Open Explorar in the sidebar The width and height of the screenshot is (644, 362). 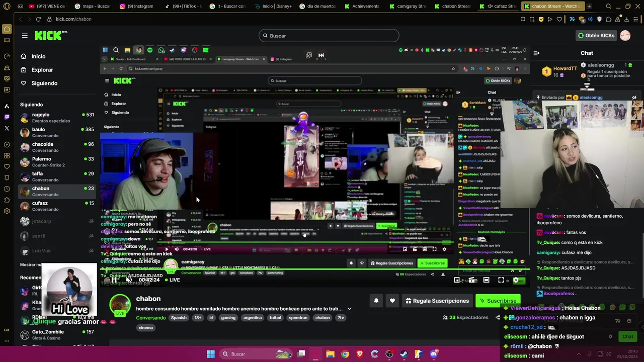[x=42, y=70]
